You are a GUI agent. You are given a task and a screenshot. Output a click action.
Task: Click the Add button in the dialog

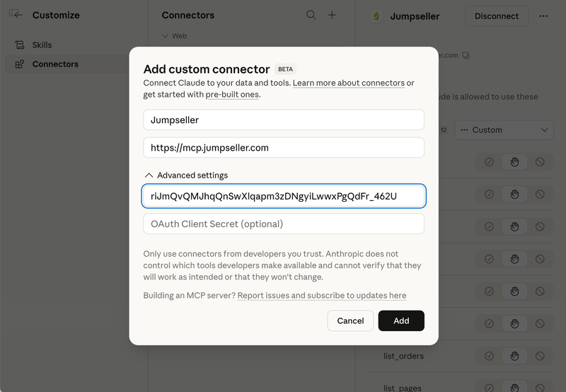pos(401,321)
